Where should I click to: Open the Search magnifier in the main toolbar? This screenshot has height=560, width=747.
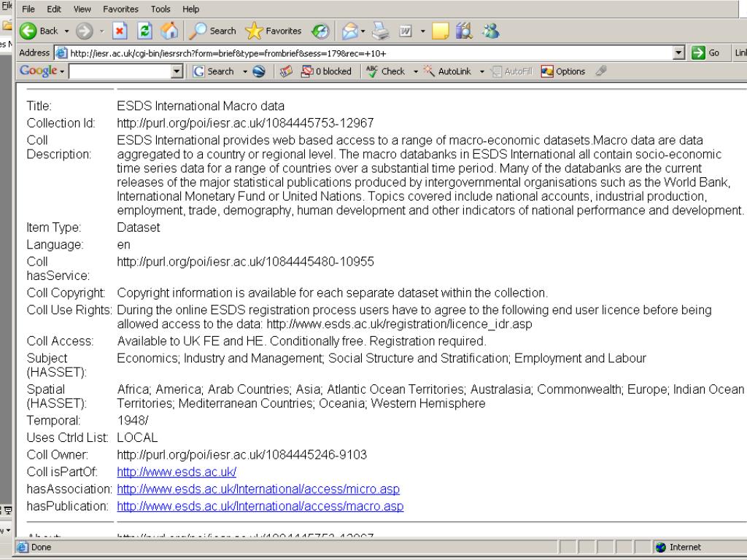(197, 31)
